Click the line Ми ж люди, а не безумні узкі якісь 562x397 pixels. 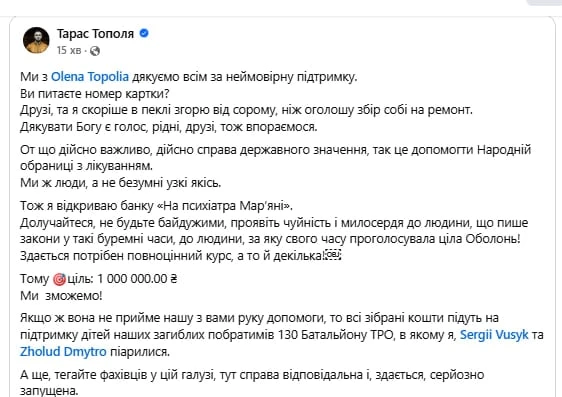point(121,183)
